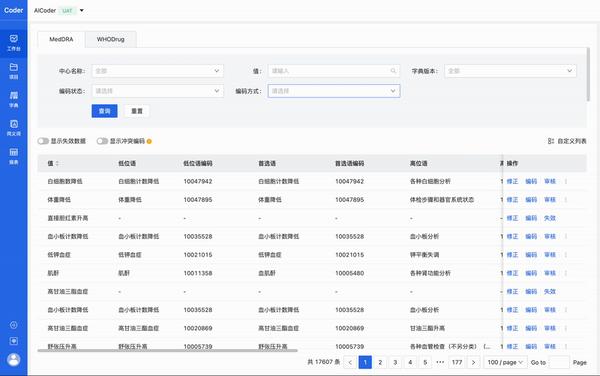Click the Coder logo
The height and width of the screenshot is (376, 600).
[x=13, y=10]
